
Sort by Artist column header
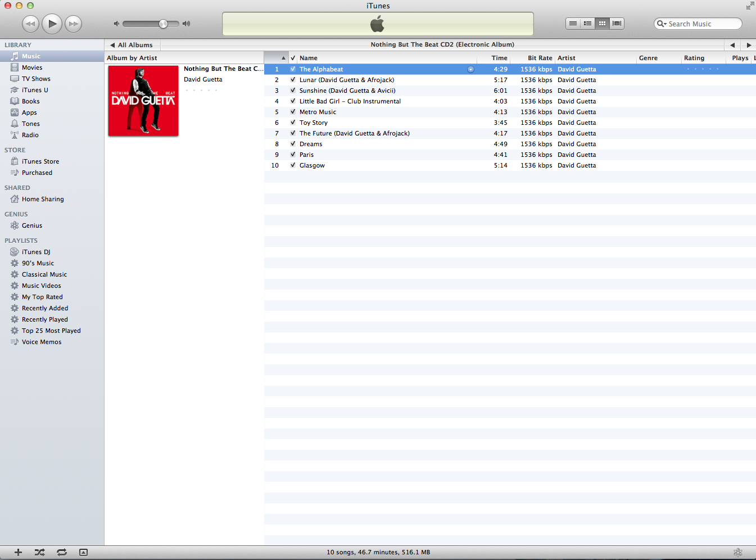point(596,58)
